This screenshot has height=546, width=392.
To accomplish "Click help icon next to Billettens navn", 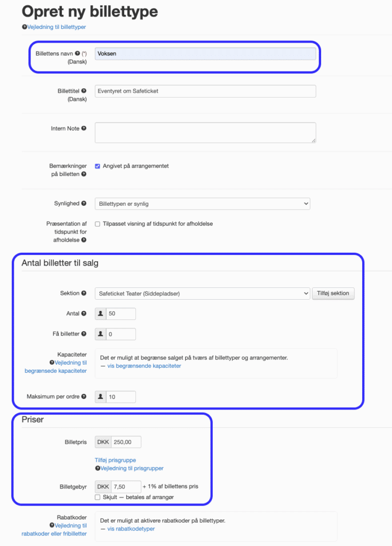I will click(77, 53).
